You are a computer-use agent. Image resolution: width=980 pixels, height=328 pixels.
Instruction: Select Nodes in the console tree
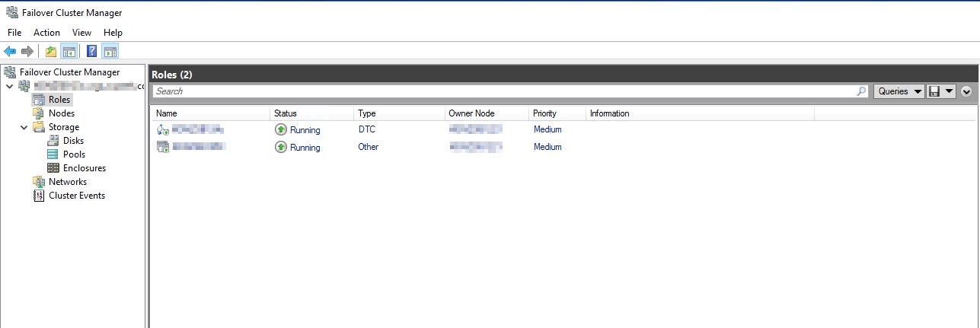(61, 113)
